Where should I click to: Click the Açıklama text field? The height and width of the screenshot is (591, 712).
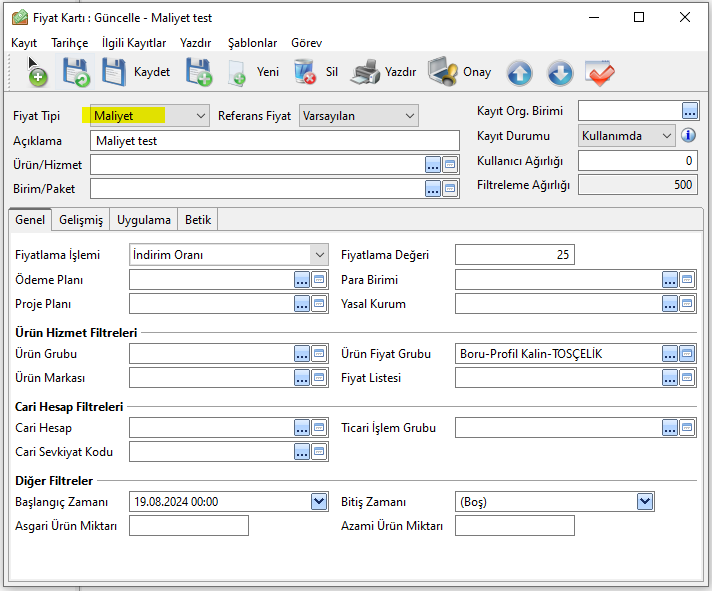click(274, 141)
